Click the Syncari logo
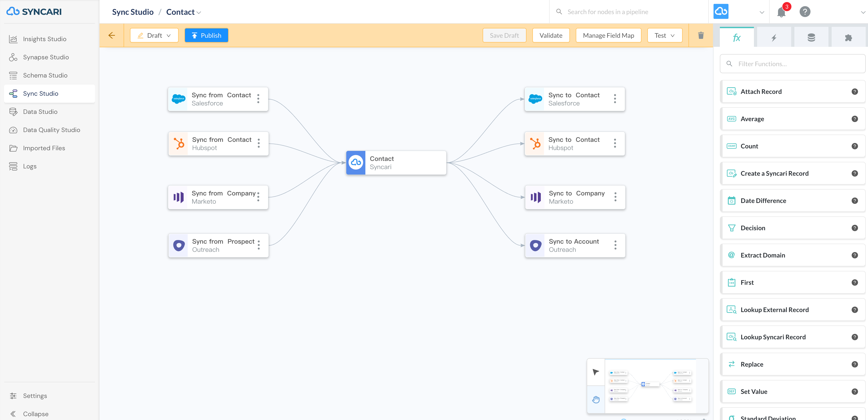 (34, 11)
